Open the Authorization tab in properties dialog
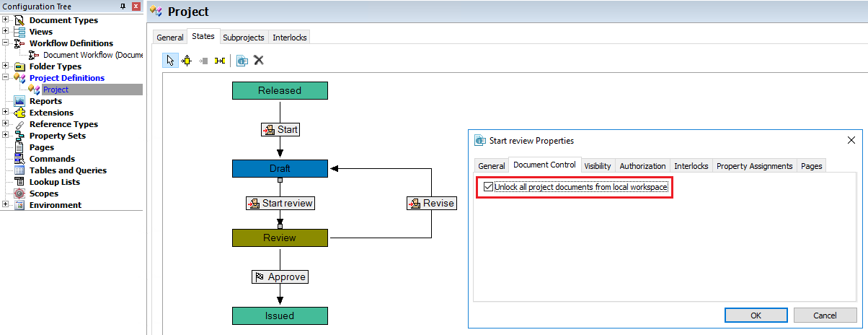Screen dimensions: 868x335 click(x=642, y=166)
